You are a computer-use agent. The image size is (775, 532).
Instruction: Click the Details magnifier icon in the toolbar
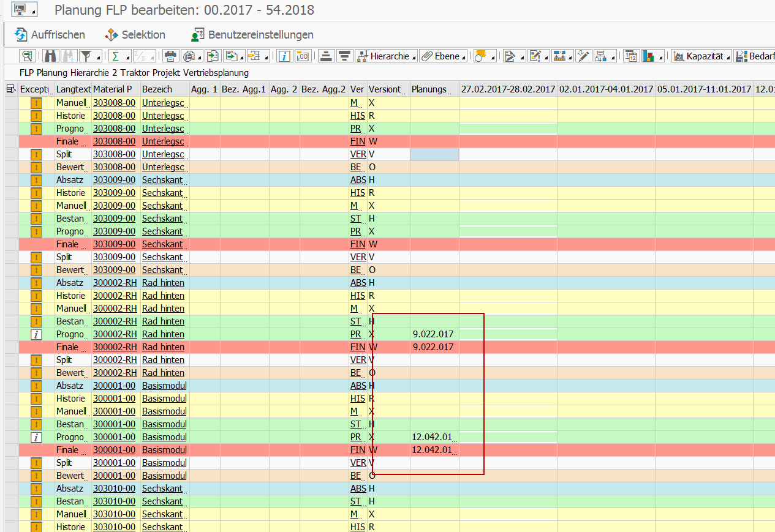click(x=27, y=56)
